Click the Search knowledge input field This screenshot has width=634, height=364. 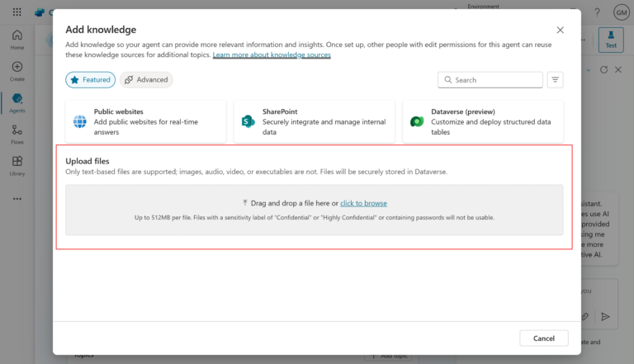pyautogui.click(x=490, y=80)
